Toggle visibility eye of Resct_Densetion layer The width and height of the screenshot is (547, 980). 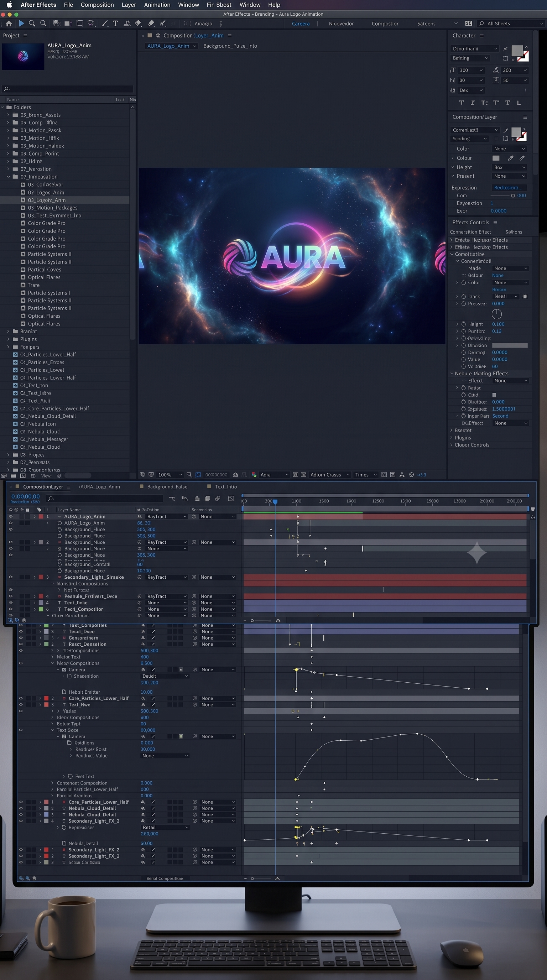(21, 644)
